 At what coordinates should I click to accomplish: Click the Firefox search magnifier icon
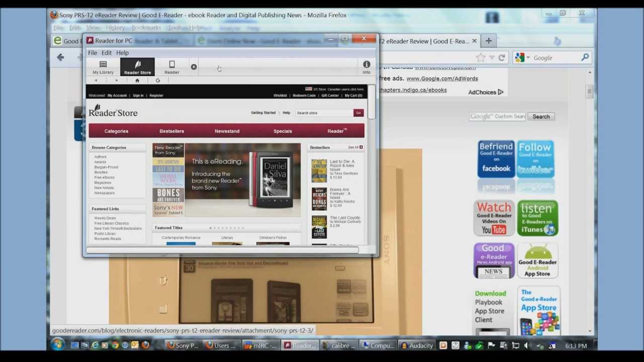pos(585,58)
